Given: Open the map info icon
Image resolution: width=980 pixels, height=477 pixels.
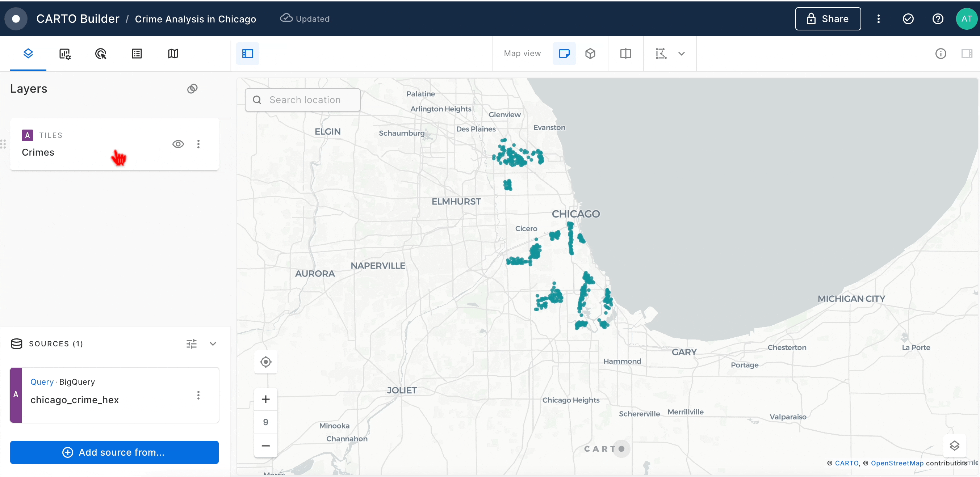Looking at the screenshot, I should click(x=941, y=54).
